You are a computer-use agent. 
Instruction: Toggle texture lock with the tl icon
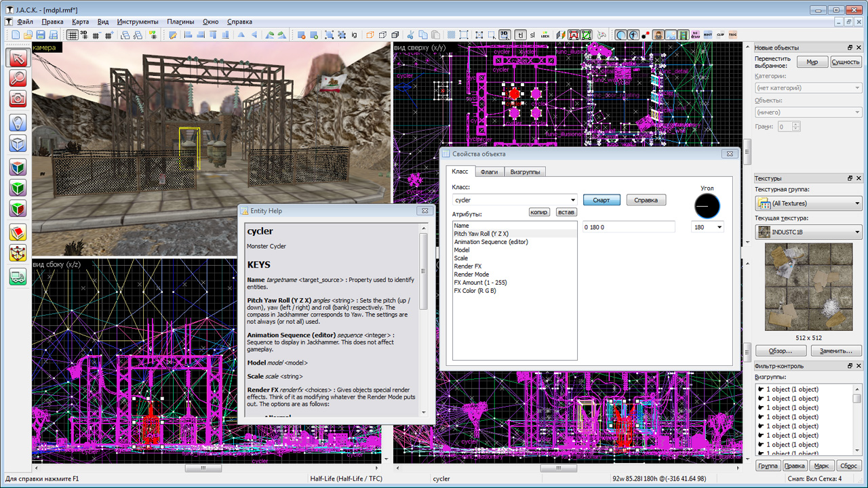coord(519,35)
